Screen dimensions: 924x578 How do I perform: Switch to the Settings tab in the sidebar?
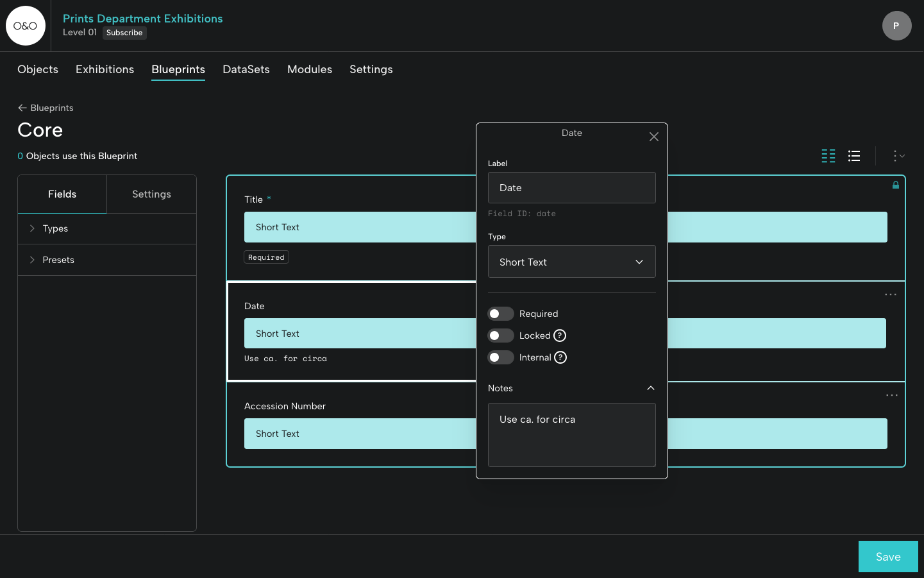(x=151, y=194)
